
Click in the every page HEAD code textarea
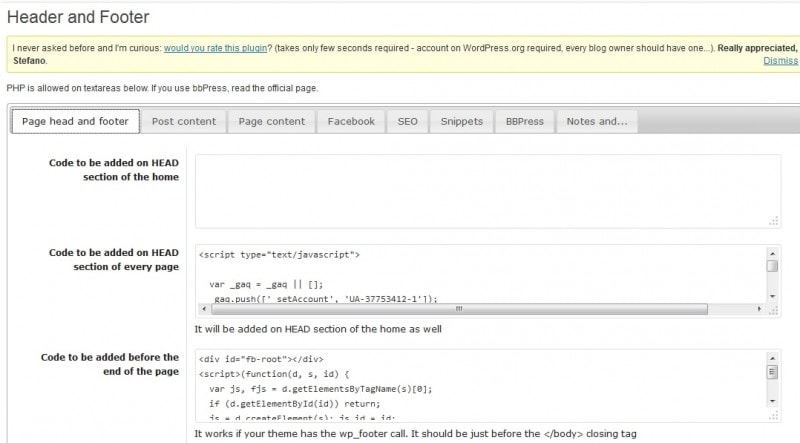[x=480, y=273]
